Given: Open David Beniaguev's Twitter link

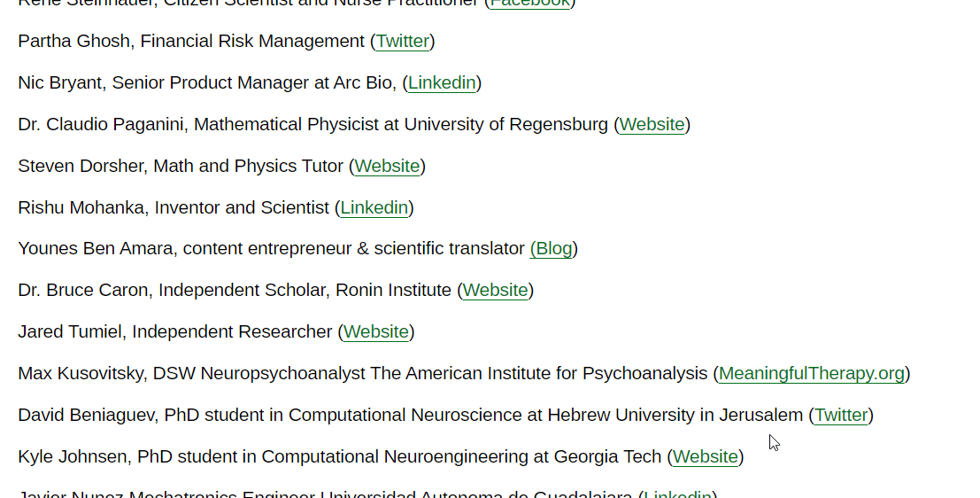Looking at the screenshot, I should pyautogui.click(x=841, y=416).
